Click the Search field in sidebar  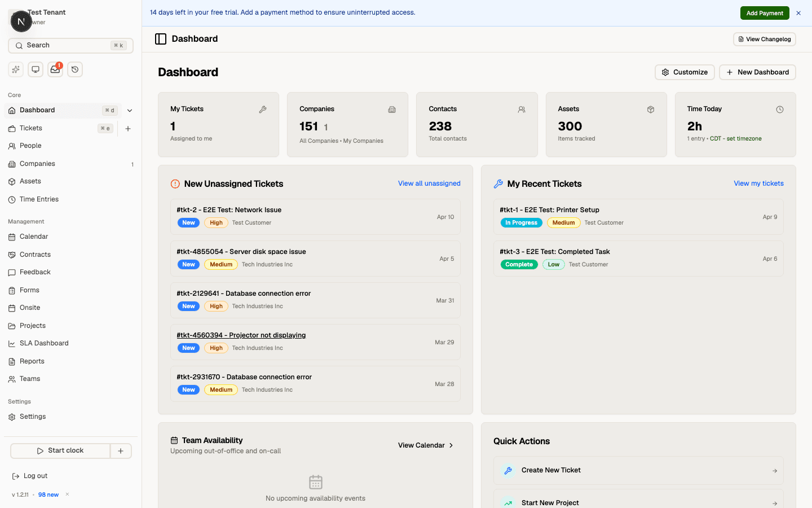tap(70, 46)
